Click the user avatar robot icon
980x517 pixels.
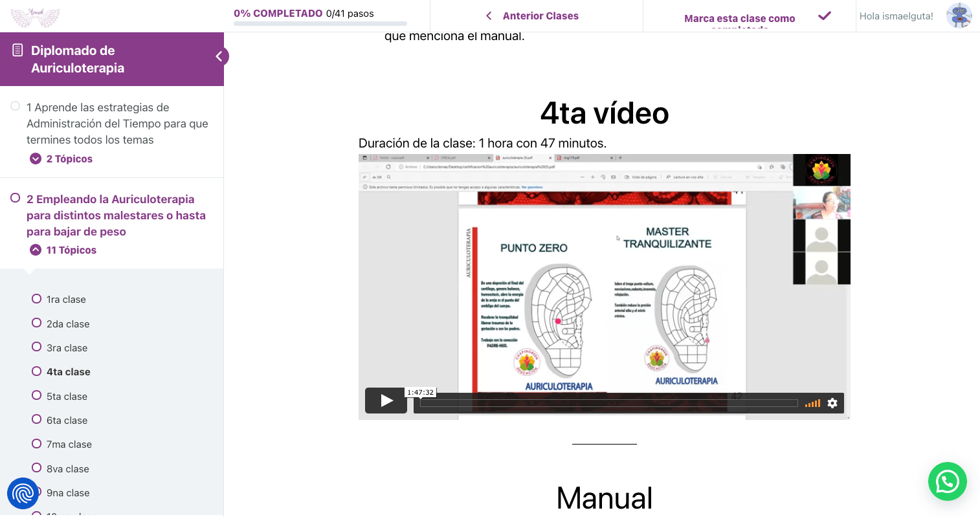pyautogui.click(x=959, y=16)
